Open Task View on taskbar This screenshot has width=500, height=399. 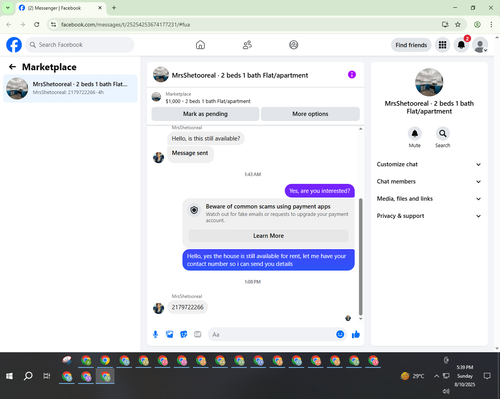(47, 376)
